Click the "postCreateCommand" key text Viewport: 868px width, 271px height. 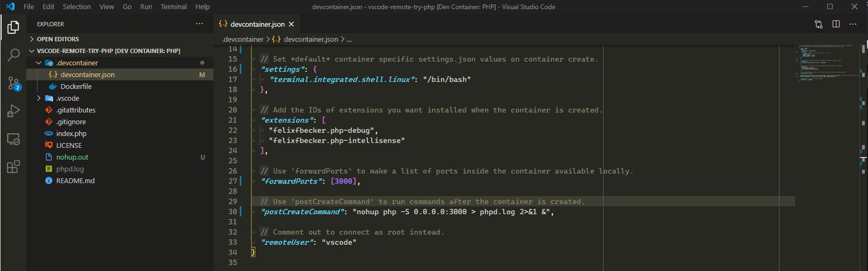[303, 212]
